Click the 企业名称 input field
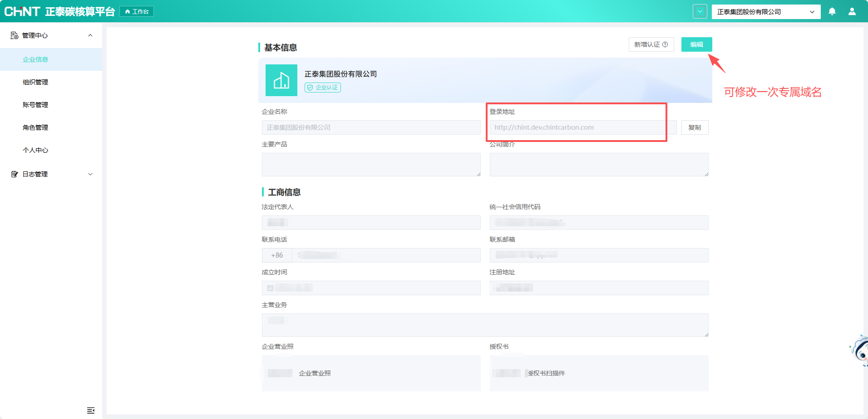 pos(371,127)
